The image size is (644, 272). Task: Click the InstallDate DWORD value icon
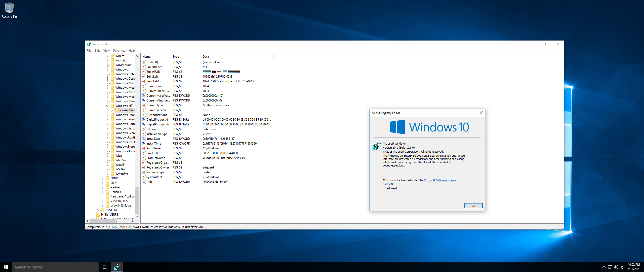pyautogui.click(x=144, y=139)
